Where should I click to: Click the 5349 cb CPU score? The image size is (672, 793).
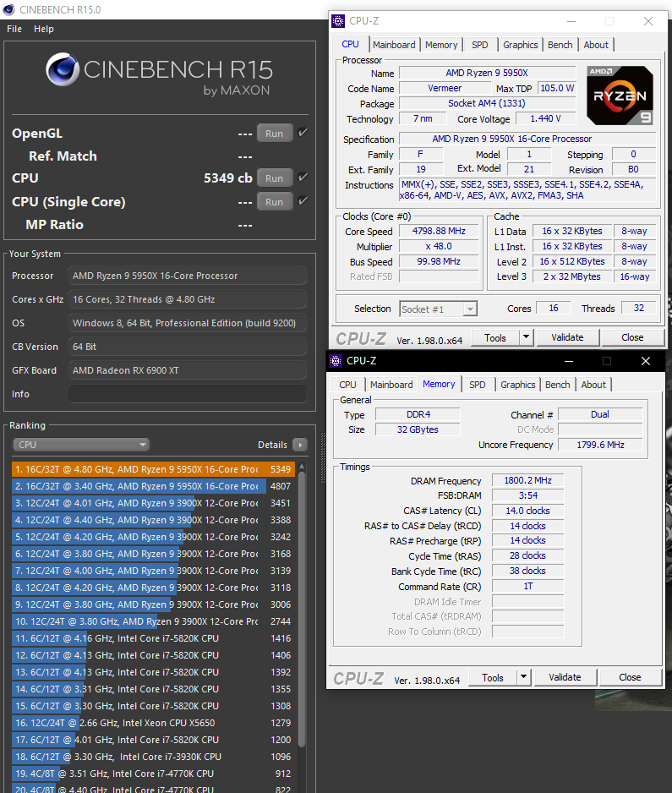tap(227, 178)
